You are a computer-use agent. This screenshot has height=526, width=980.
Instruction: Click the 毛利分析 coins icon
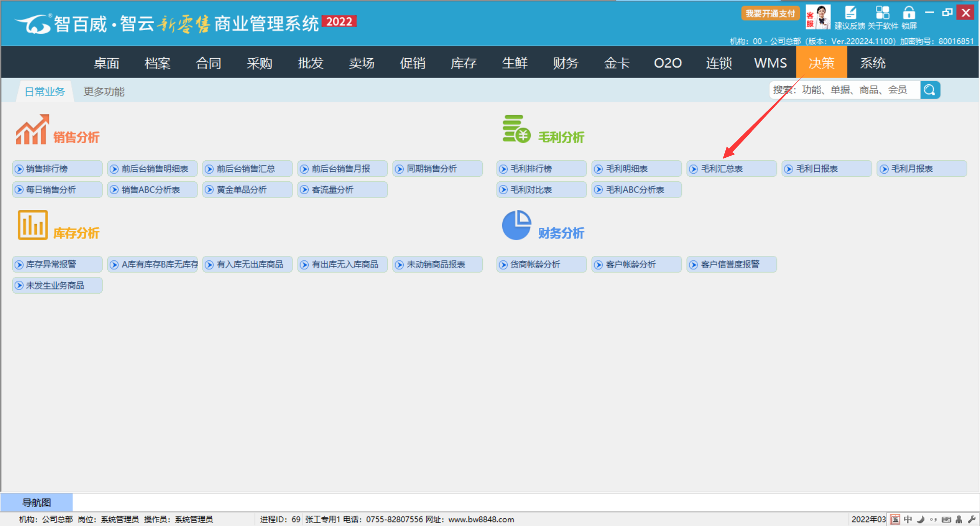(x=516, y=129)
